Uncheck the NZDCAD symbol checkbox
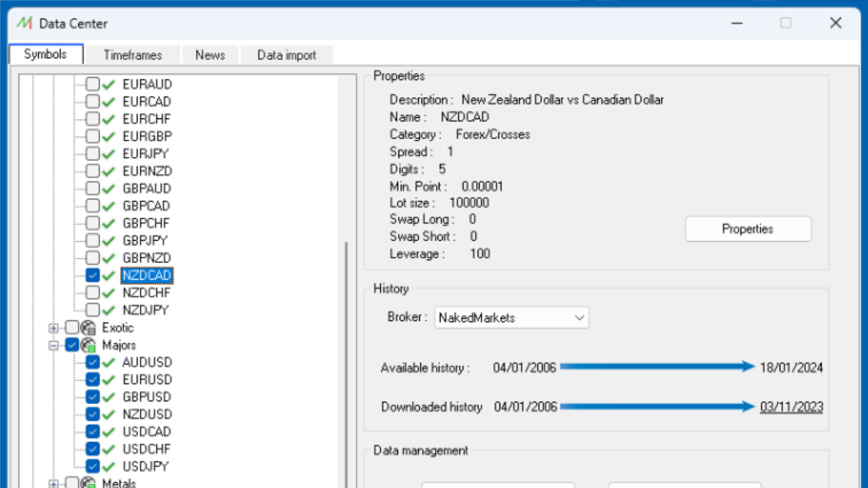Screen dimensions: 868x488 (x=93, y=275)
